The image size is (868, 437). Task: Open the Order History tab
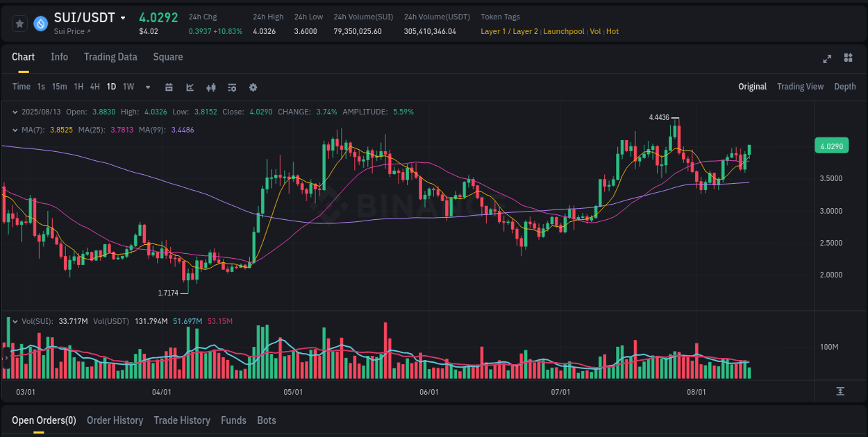tap(115, 420)
